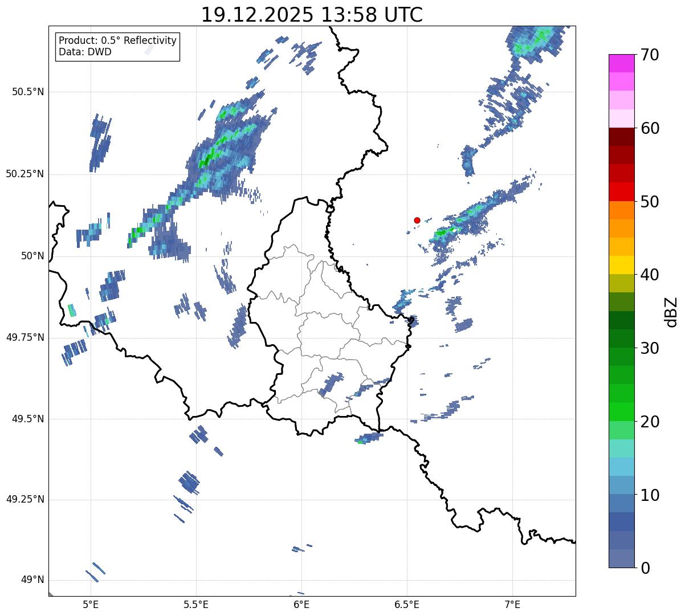Screen dimensions: 685x616
Task: Click the bright red swatch just above 50 dBZ
Action: [622, 192]
